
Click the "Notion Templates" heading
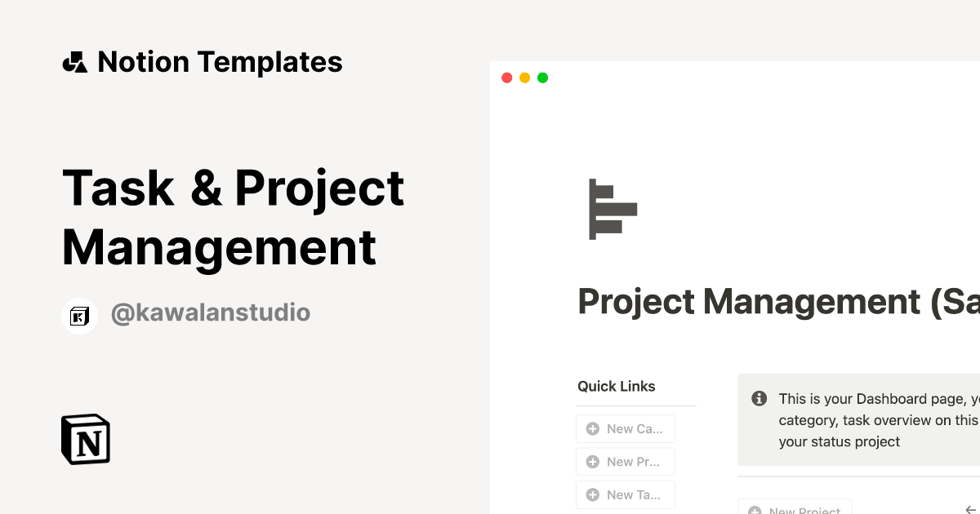pos(220,61)
